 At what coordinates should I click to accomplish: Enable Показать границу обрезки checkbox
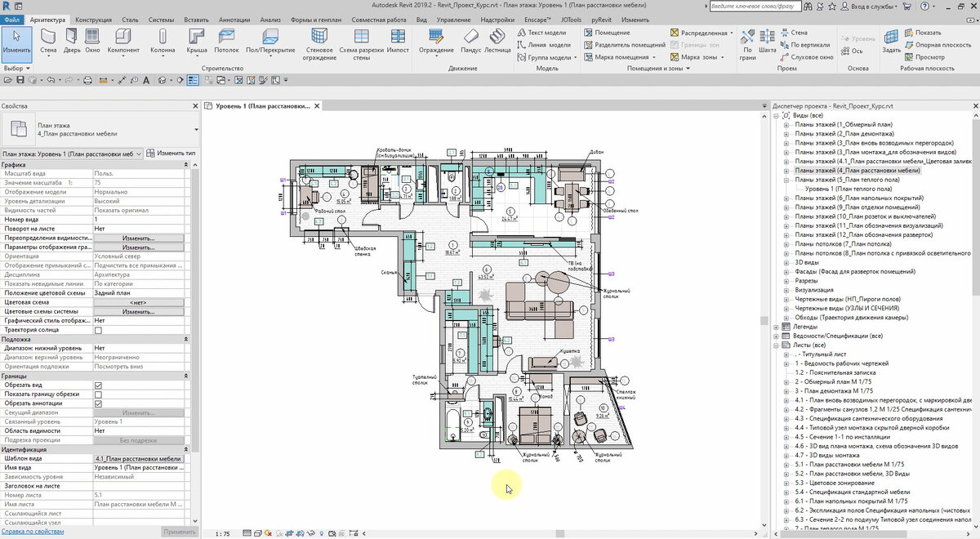tap(98, 394)
